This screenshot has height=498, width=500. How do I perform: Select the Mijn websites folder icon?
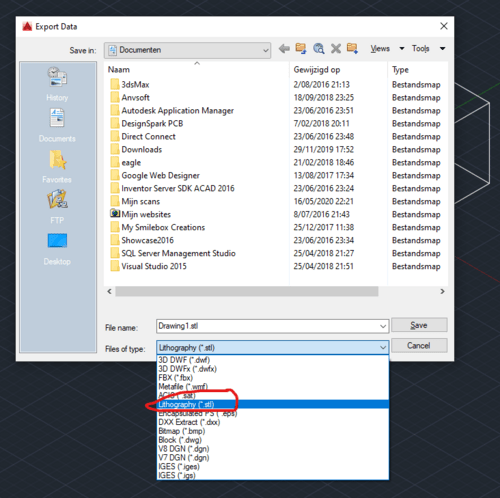115,213
